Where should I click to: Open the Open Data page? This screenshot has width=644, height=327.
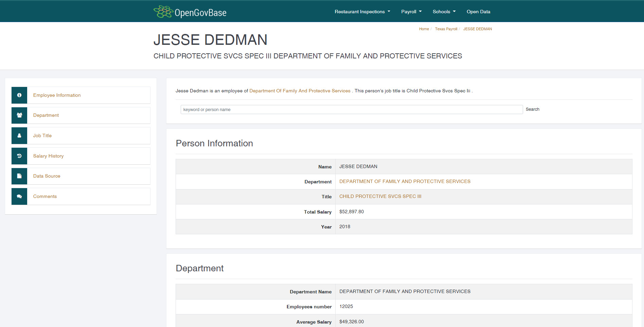point(478,12)
